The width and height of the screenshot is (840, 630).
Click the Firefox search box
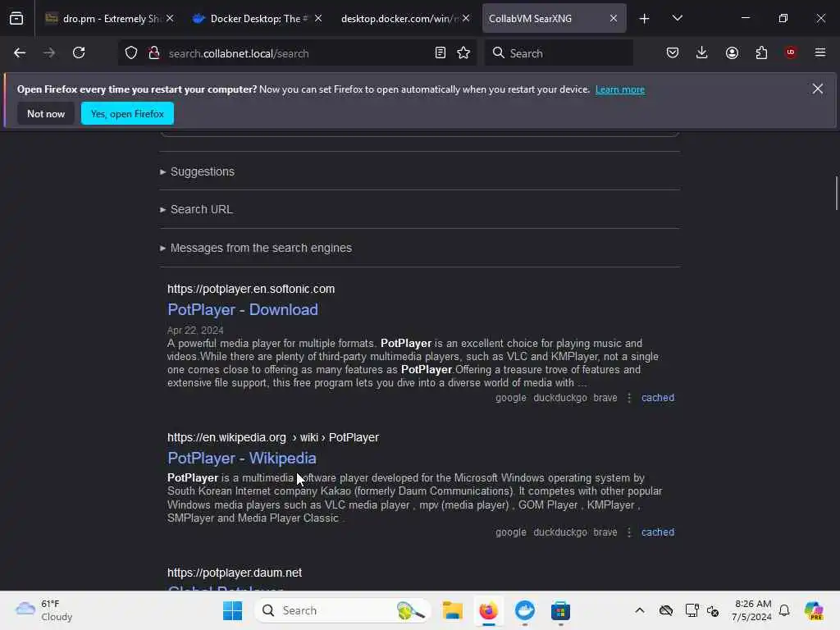click(x=559, y=53)
